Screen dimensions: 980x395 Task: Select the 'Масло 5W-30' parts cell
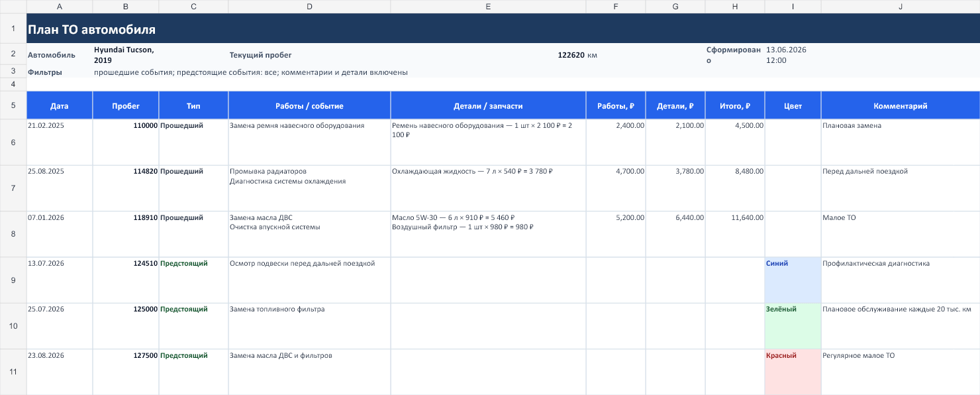[488, 235]
